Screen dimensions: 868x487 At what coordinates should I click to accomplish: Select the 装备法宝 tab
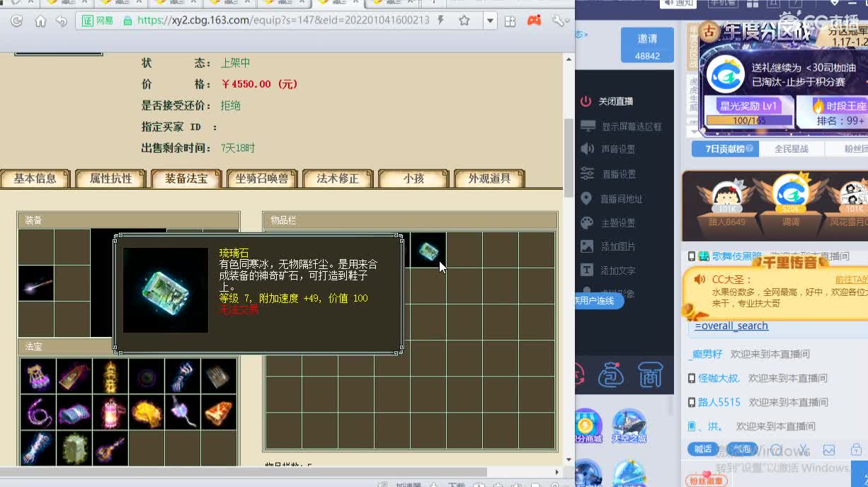tap(187, 178)
